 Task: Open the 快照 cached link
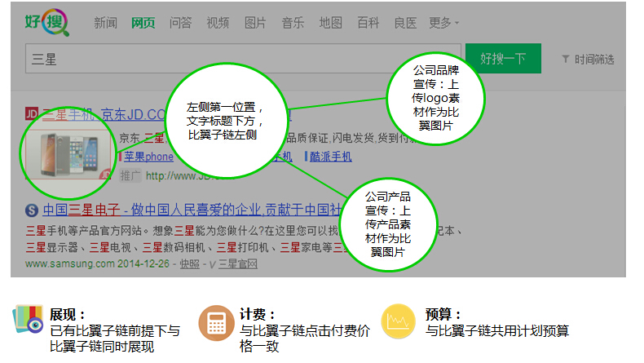click(x=189, y=264)
